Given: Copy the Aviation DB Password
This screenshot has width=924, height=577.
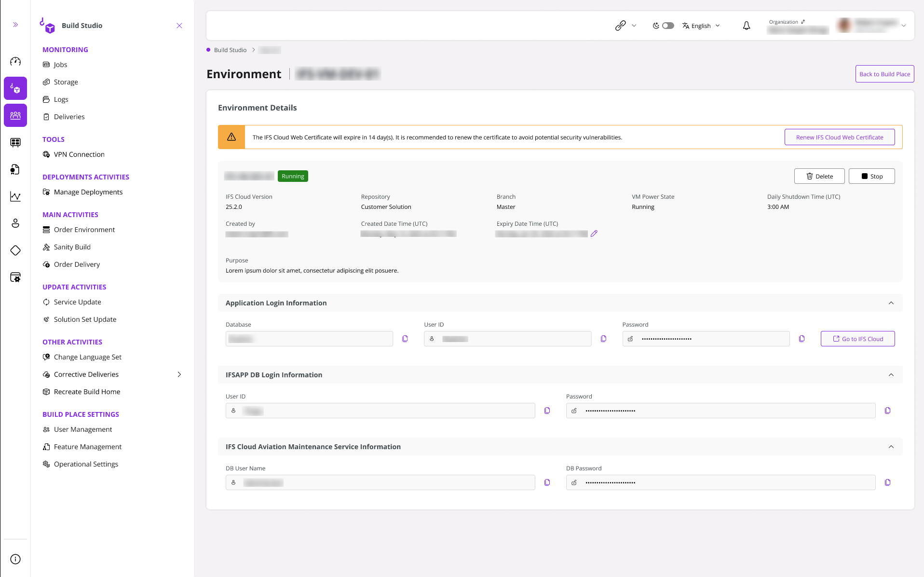Looking at the screenshot, I should click(888, 482).
